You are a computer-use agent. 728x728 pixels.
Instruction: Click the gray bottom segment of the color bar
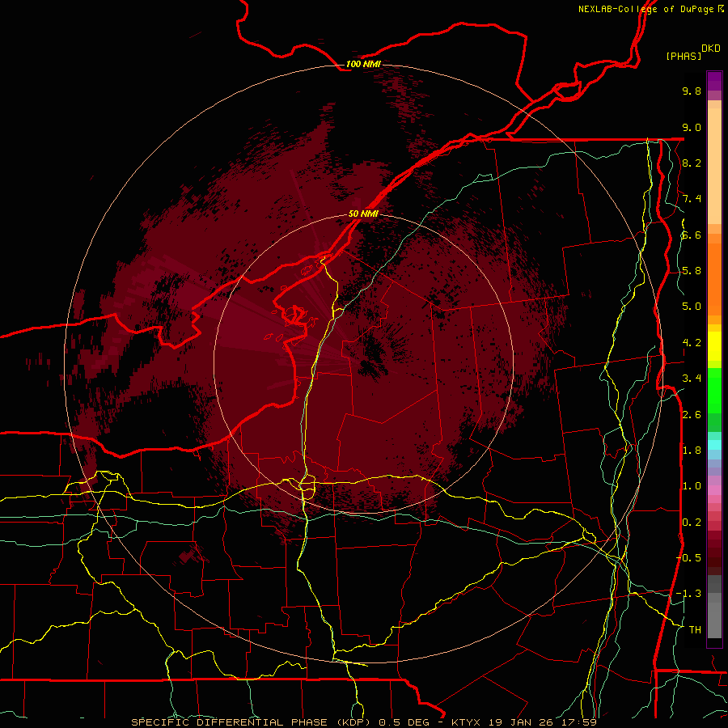click(x=714, y=616)
